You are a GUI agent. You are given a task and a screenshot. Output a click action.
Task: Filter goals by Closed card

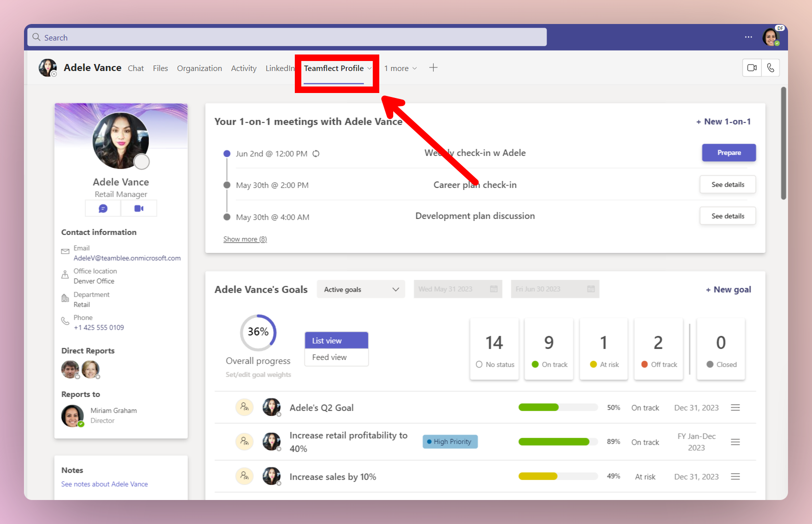point(721,349)
